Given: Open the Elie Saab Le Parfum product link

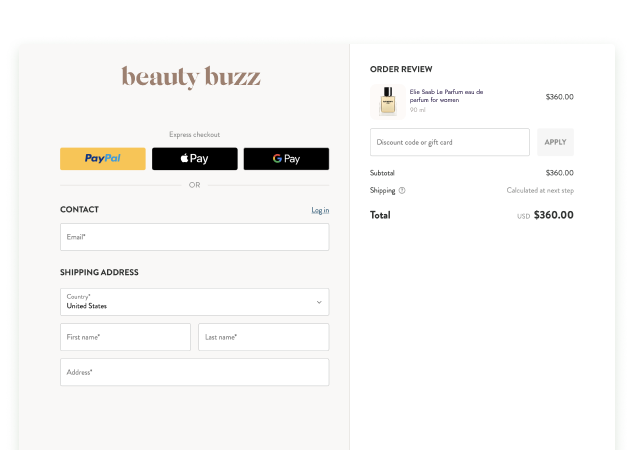Looking at the screenshot, I should coord(446,96).
